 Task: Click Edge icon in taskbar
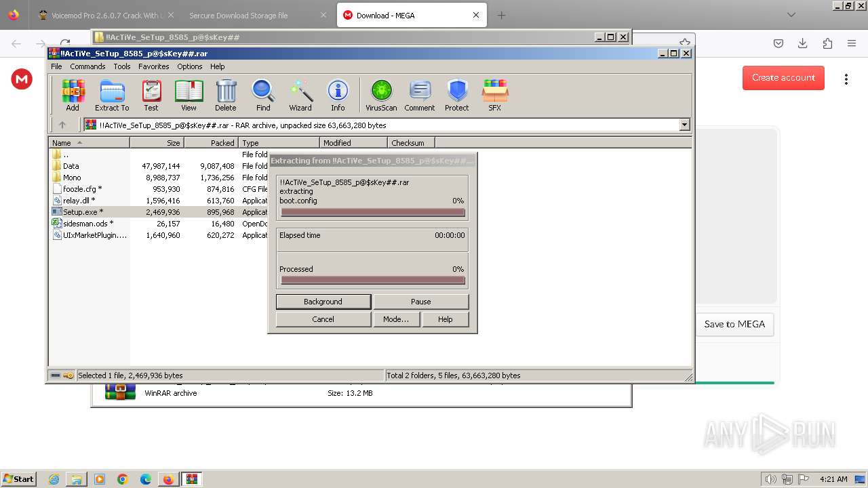tap(146, 479)
